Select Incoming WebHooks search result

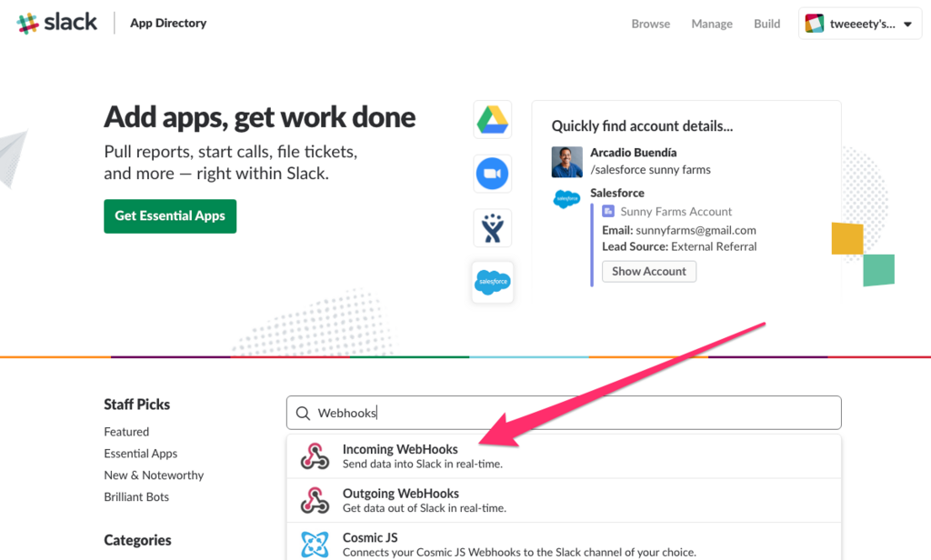564,456
